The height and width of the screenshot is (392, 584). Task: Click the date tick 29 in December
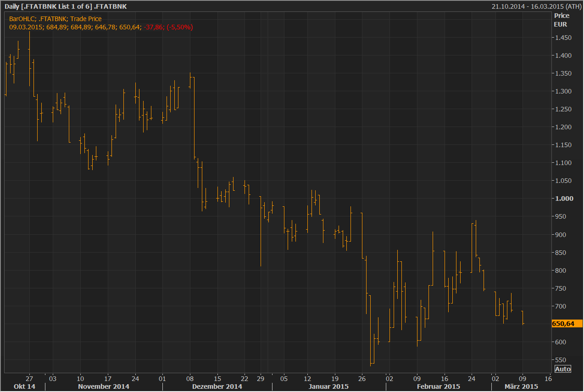coord(261,379)
